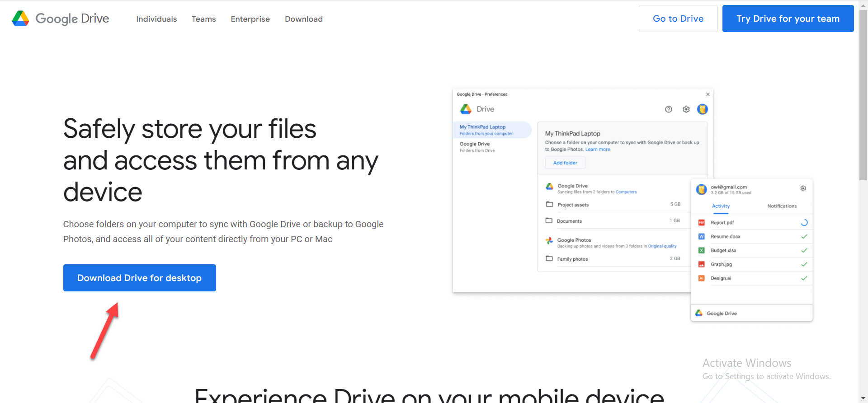Image resolution: width=868 pixels, height=403 pixels.
Task: Click the page's vertical scrollbar thumb
Action: 863,95
